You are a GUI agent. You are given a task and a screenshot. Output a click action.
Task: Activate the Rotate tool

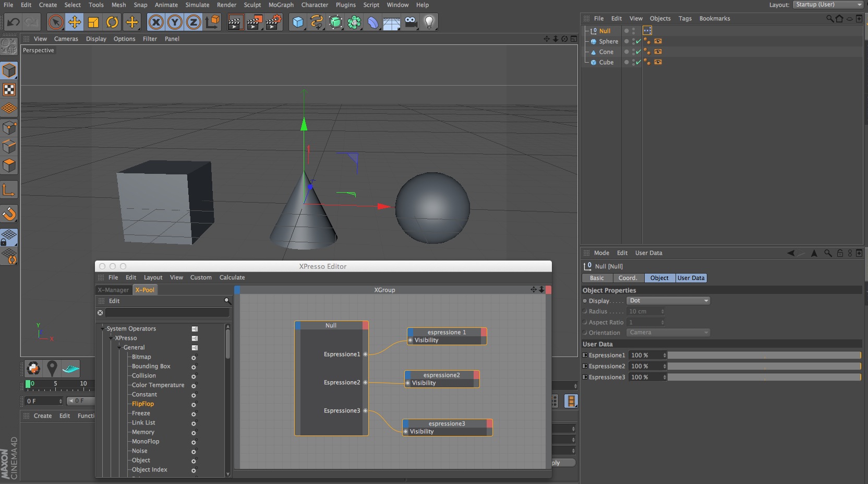112,22
